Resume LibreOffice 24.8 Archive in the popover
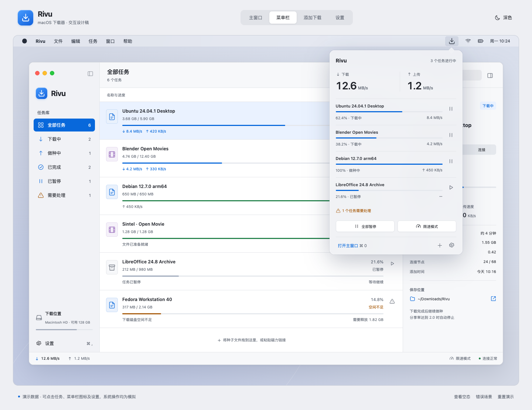The width and height of the screenshot is (532, 410). (451, 188)
